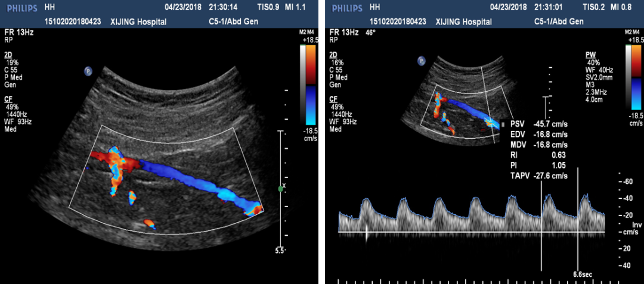Click the PHILIPS logo in right header
644x284 pixels.
pyautogui.click(x=345, y=8)
